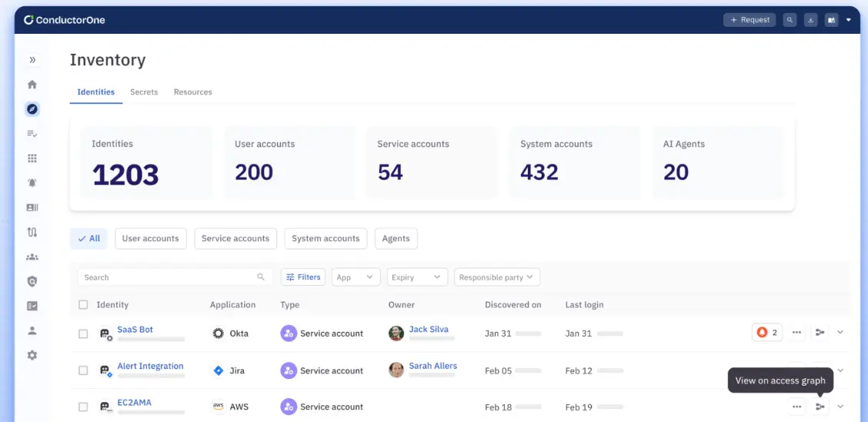Screen dimensions: 868x422
Task: Check the SaaS Bot row checkbox
Action: [x=83, y=333]
